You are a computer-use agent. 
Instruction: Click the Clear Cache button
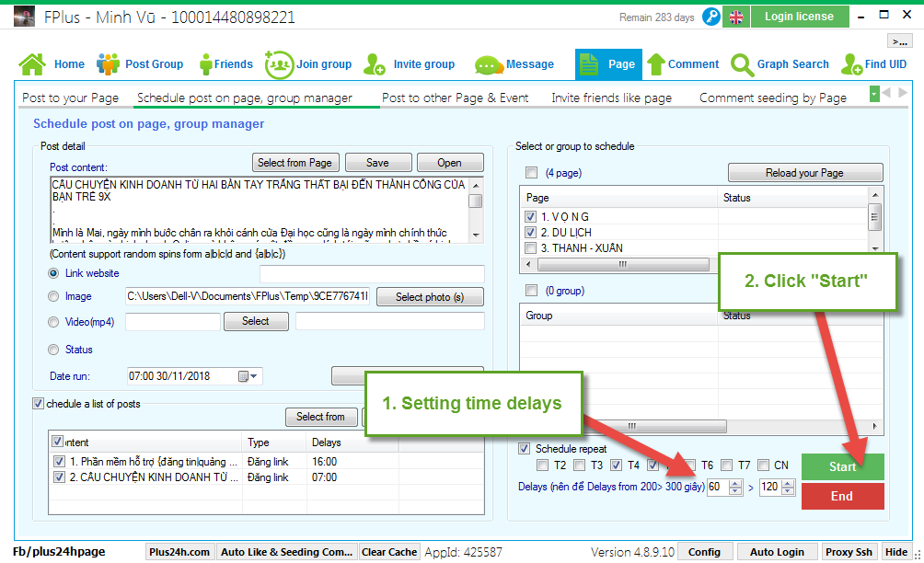click(389, 552)
